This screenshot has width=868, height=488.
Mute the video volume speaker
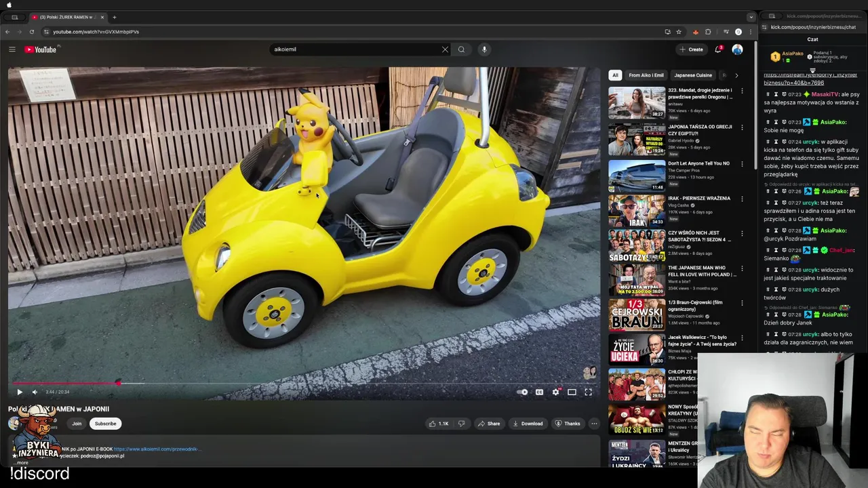pyautogui.click(x=35, y=392)
